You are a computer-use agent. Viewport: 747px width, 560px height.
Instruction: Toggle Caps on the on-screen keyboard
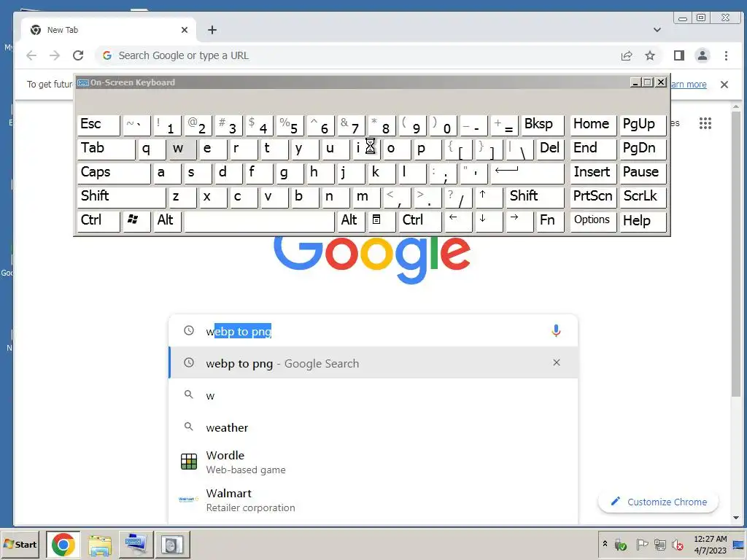pyautogui.click(x=113, y=172)
